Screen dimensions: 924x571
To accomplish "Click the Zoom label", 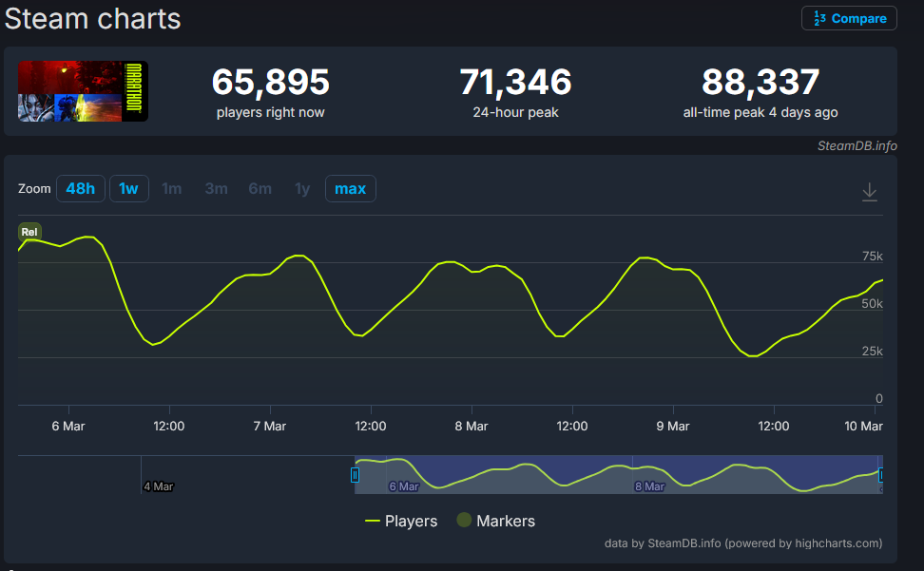I will pos(34,189).
